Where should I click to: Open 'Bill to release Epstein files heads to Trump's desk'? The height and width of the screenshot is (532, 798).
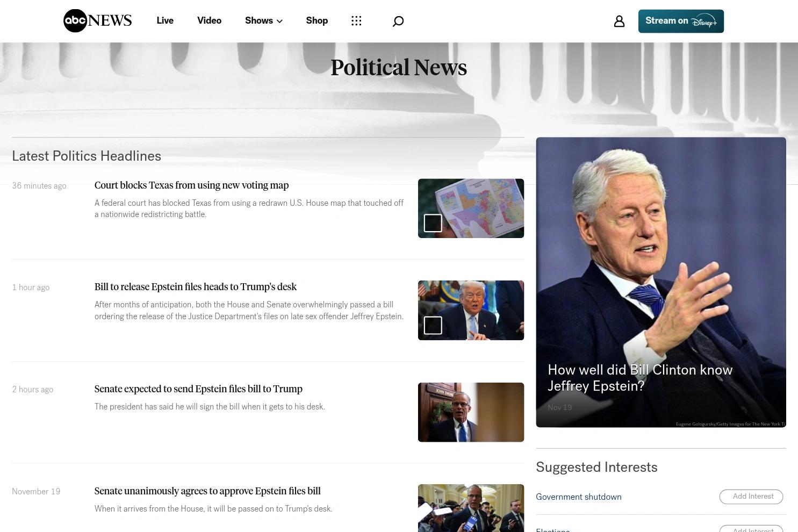(196, 286)
